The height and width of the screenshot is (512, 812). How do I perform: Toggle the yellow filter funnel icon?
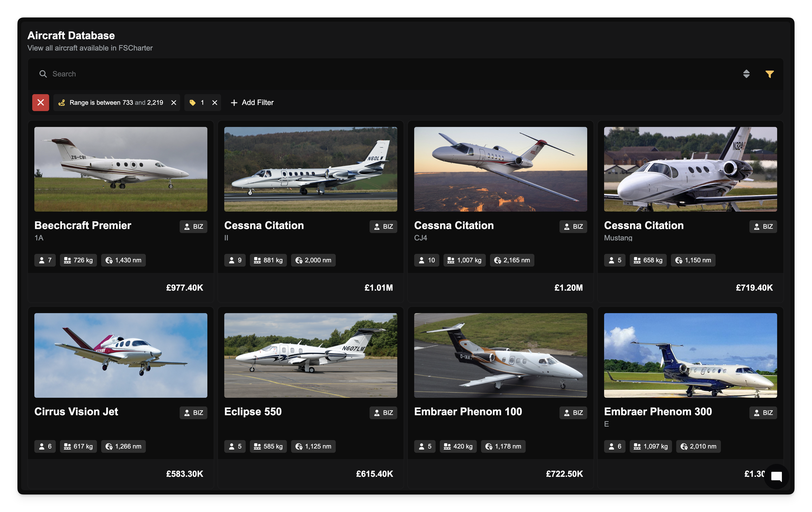[x=769, y=74]
